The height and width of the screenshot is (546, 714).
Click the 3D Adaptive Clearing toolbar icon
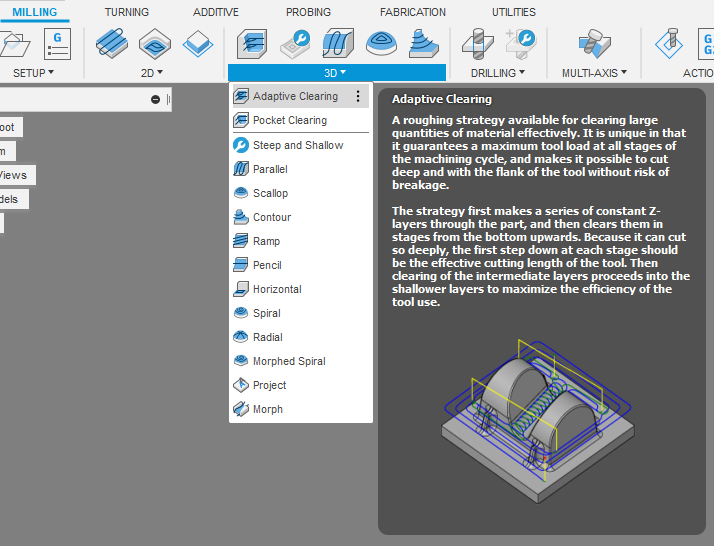[252, 44]
